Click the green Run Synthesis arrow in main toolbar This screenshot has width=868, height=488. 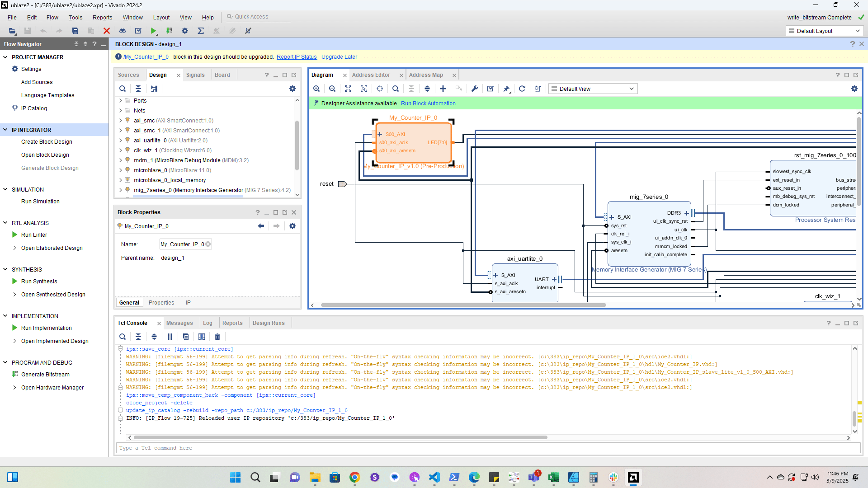coord(154,31)
